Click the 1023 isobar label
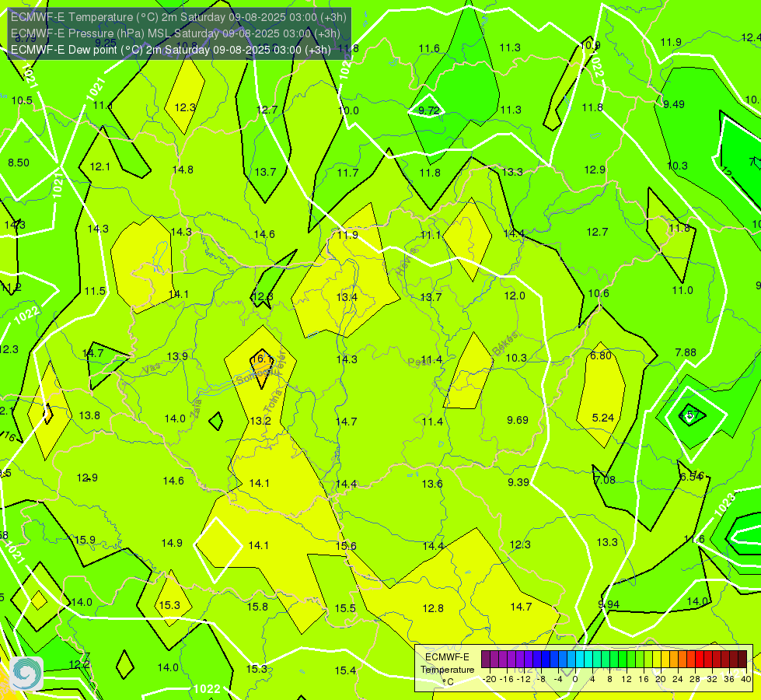Screen dimensions: 761x700 coord(724,504)
